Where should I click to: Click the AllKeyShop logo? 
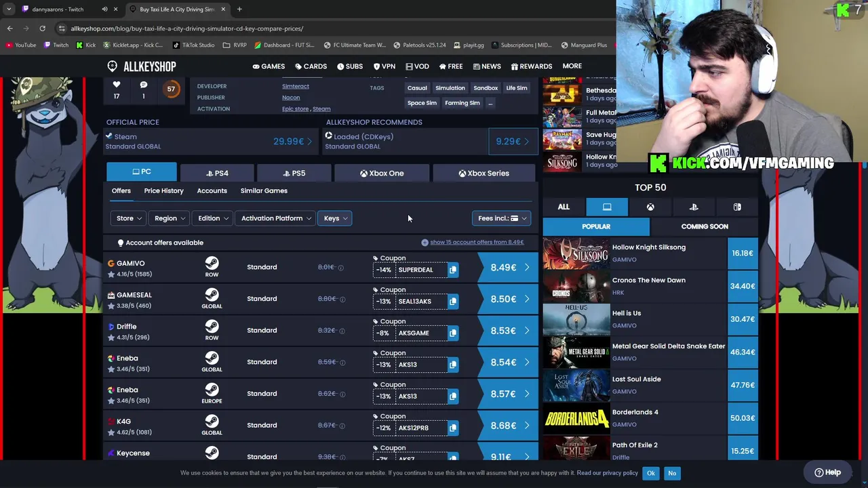[x=141, y=66]
